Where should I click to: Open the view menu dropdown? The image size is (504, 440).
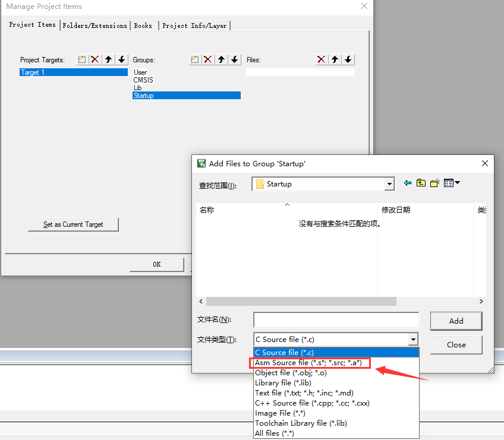tap(452, 183)
